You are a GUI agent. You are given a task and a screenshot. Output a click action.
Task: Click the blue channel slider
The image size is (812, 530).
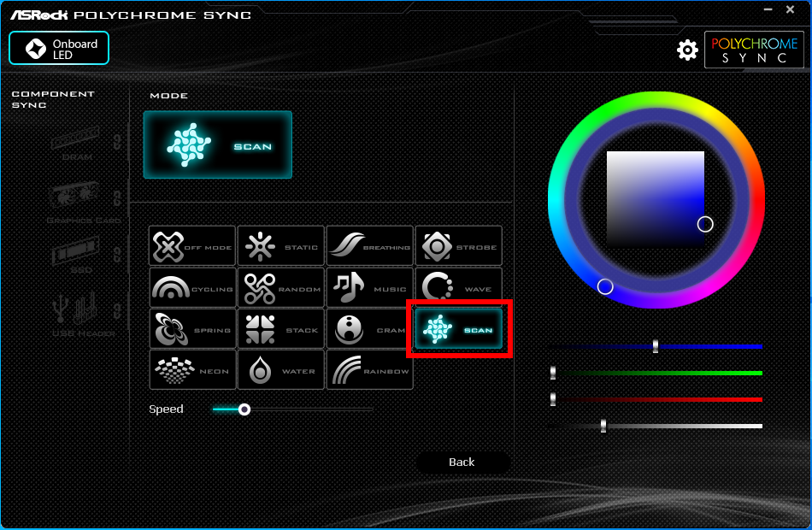coord(656,346)
